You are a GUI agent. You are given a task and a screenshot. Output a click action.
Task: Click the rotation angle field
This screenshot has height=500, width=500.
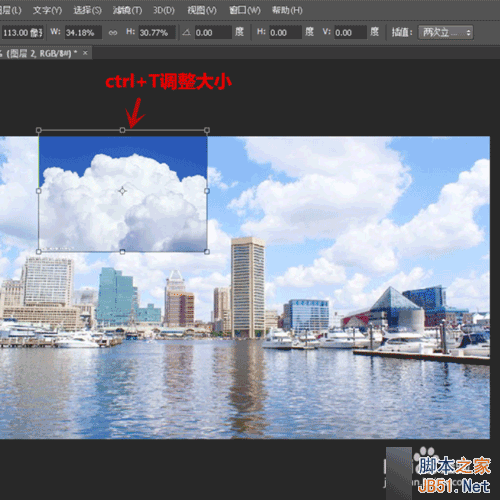point(213,32)
